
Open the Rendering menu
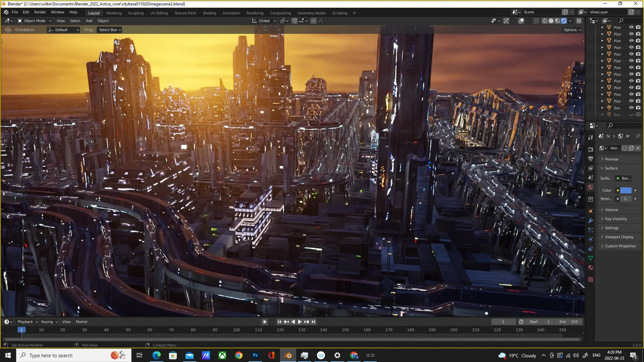point(254,13)
